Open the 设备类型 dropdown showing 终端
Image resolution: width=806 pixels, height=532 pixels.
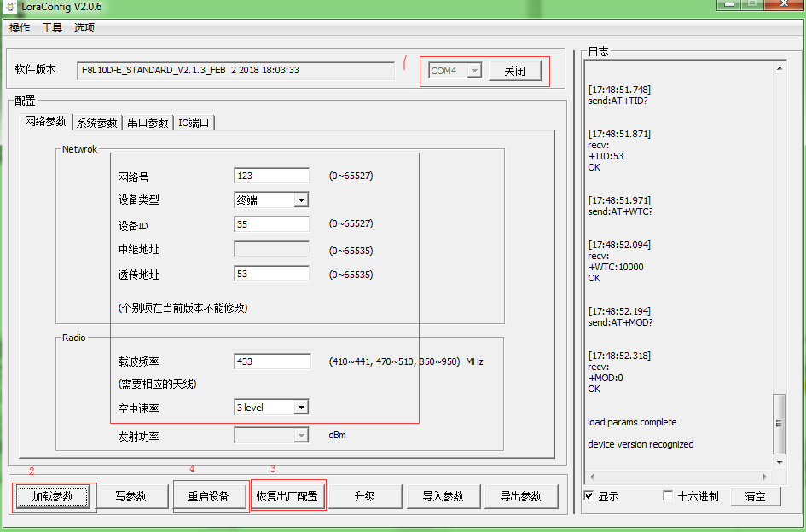tap(271, 200)
